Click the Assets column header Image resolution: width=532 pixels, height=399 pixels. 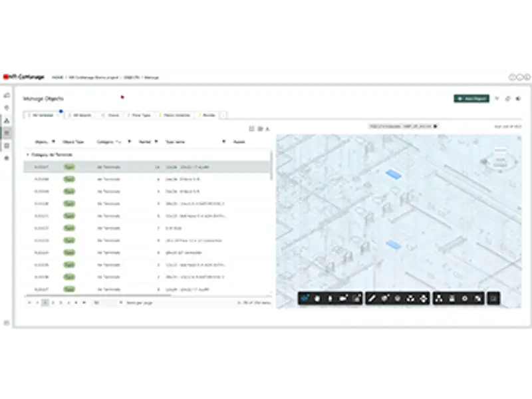coord(239,142)
